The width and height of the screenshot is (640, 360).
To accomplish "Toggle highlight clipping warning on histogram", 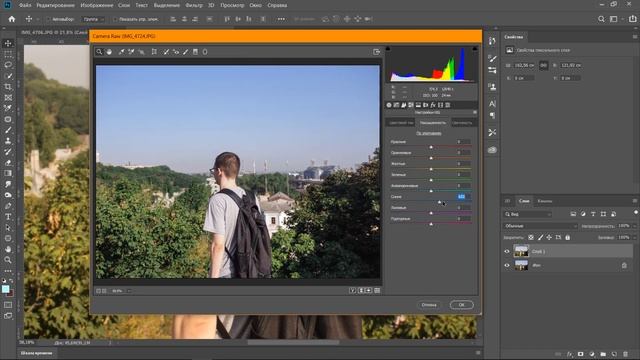I will click(475, 49).
